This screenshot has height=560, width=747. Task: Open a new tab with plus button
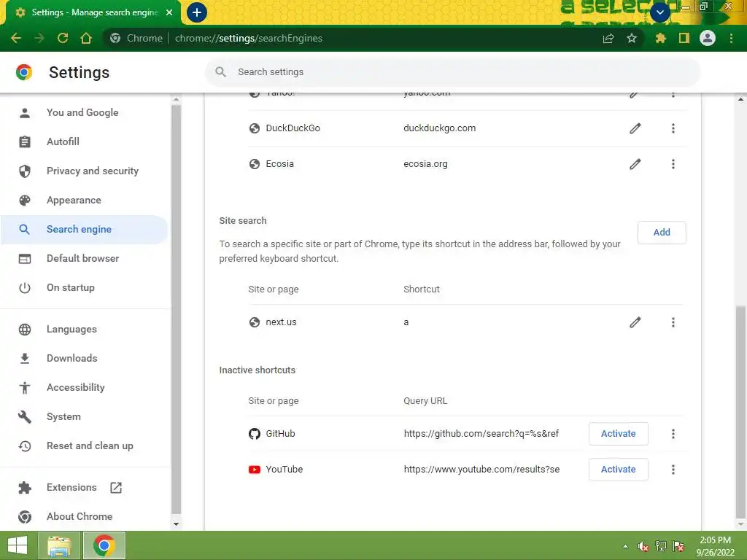[197, 12]
